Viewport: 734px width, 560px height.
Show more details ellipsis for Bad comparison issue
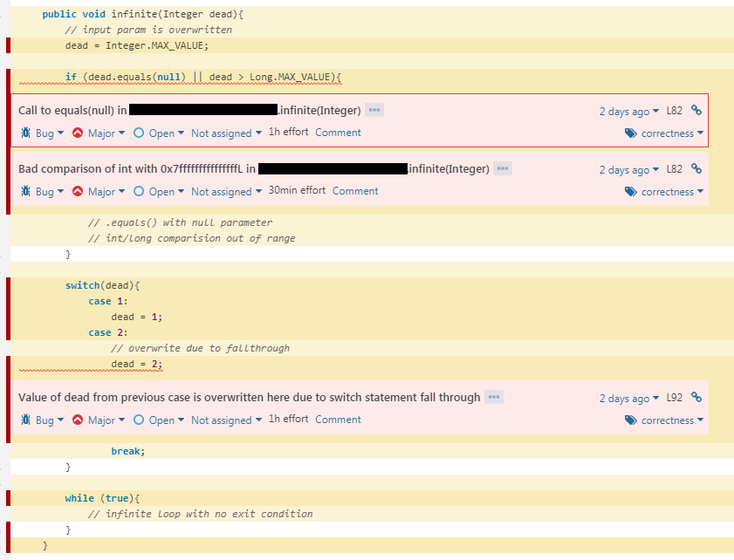tap(503, 168)
